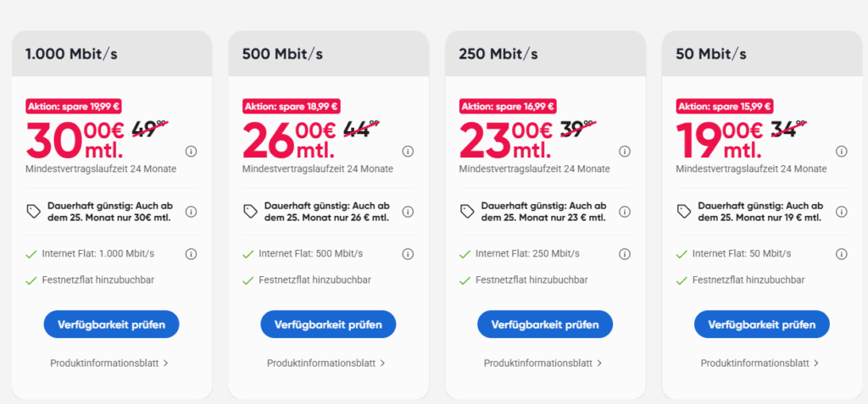The height and width of the screenshot is (404, 868).
Task: Click info icon beside 30€ Dauerhaft günstig note
Action: [x=191, y=212]
